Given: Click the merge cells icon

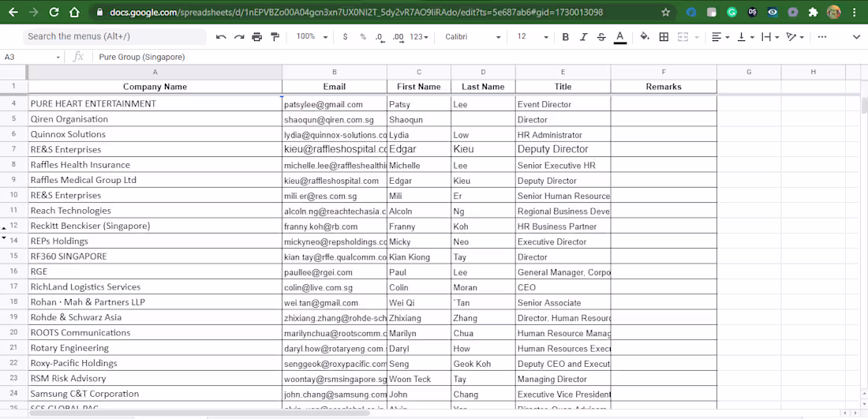Looking at the screenshot, I should click(x=683, y=36).
